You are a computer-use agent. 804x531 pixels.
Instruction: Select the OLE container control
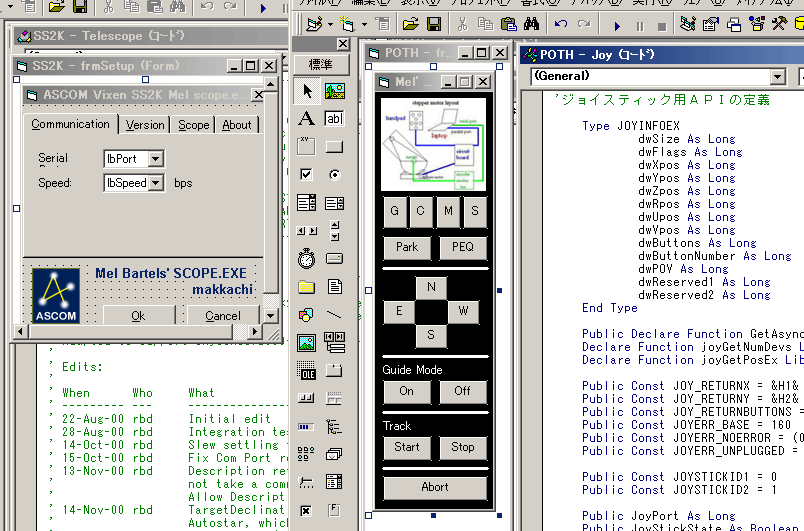click(x=307, y=370)
